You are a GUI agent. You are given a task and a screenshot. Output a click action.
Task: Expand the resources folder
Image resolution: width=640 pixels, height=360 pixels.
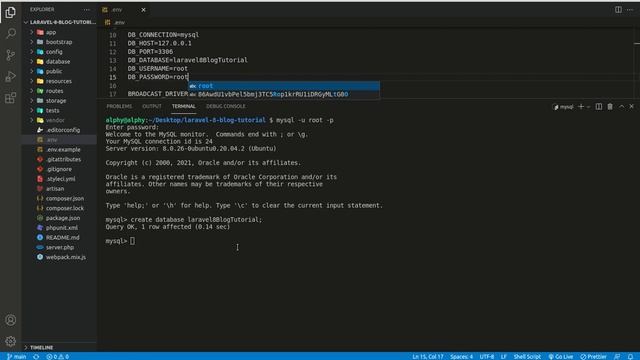tap(58, 81)
